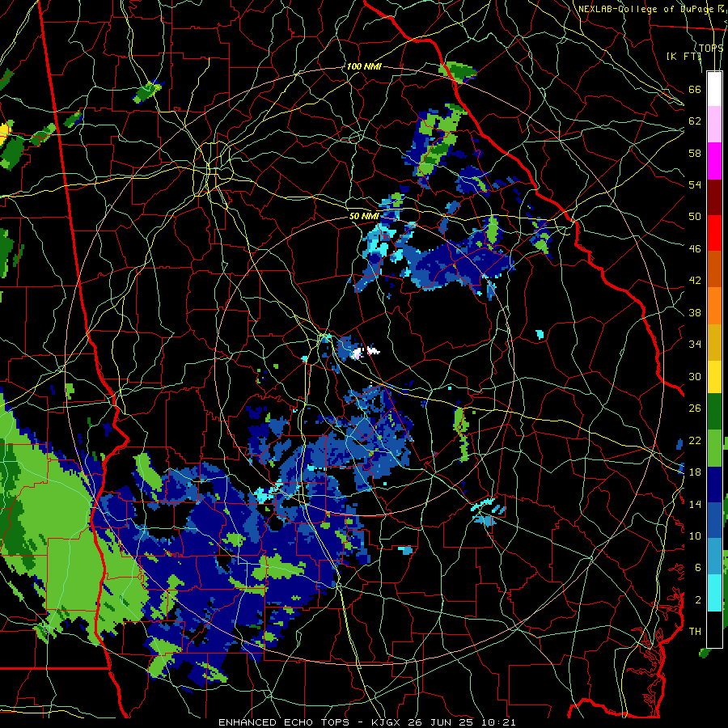Click the 58 legend value
728x728 pixels.
(695, 153)
